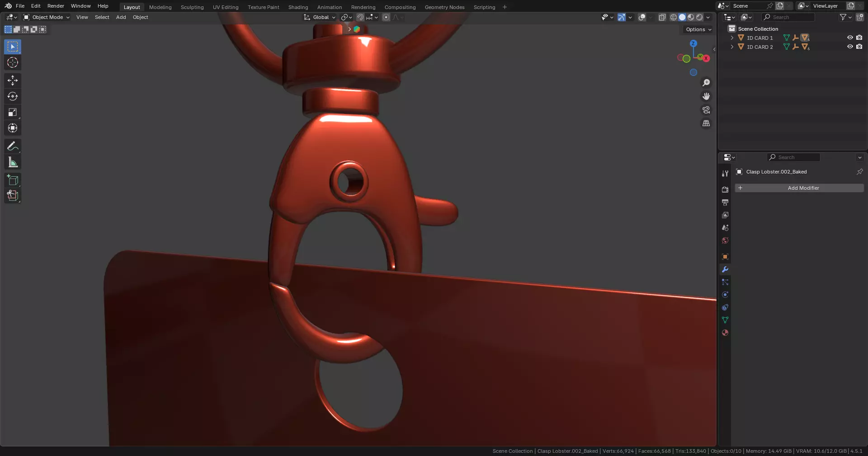Toggle snapping magnet in viewport header
The image size is (868, 456).
click(360, 17)
